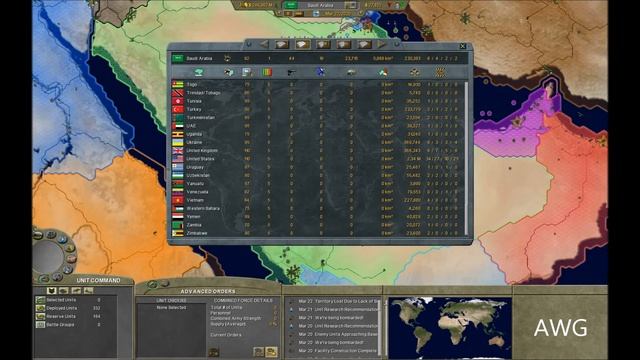Select Trinidad/Tobago in country list
The height and width of the screenshot is (360, 640).
[317, 93]
